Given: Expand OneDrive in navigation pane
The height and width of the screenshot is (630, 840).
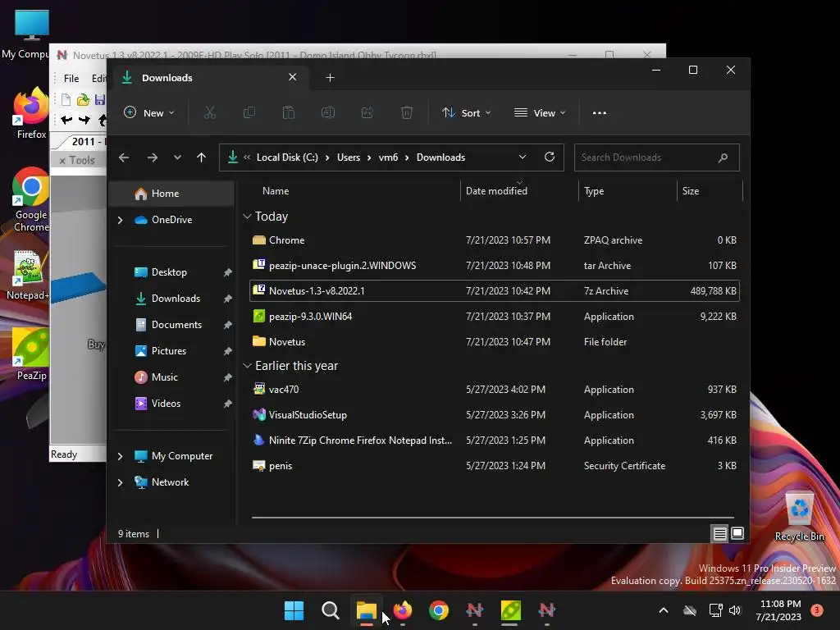Looking at the screenshot, I should point(120,220).
